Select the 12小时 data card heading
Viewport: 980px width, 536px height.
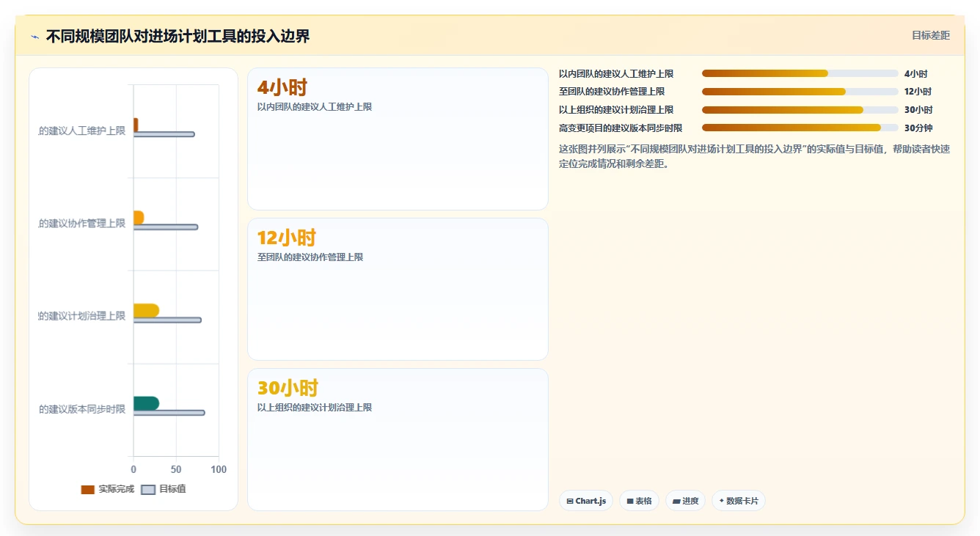(286, 238)
